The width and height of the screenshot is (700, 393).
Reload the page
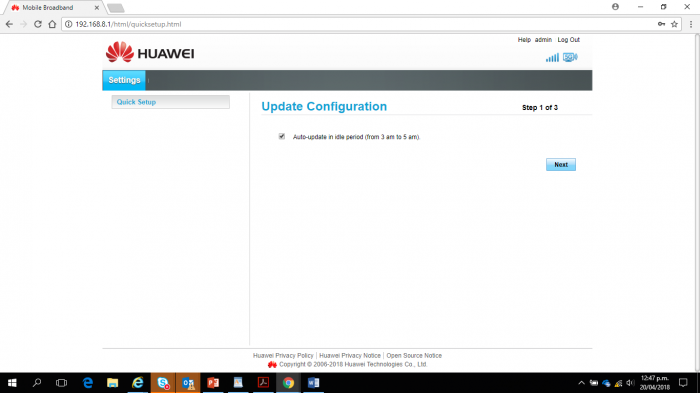(x=38, y=24)
